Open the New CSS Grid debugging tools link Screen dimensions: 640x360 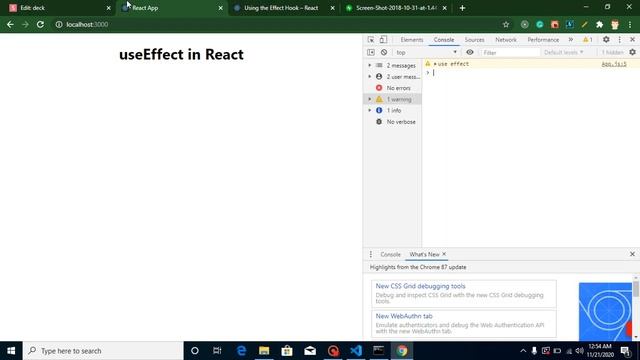[x=420, y=286]
